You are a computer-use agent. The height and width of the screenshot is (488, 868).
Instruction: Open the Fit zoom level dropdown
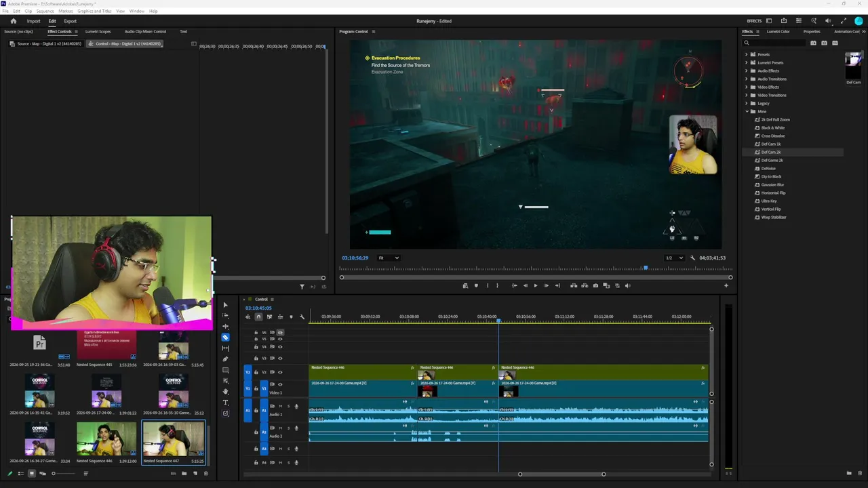pyautogui.click(x=389, y=258)
